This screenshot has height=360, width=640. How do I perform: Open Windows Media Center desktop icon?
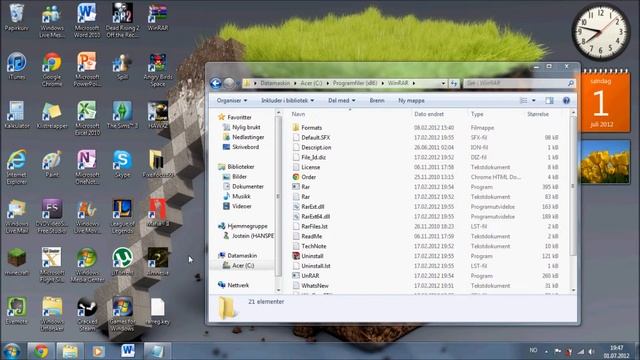click(x=87, y=265)
